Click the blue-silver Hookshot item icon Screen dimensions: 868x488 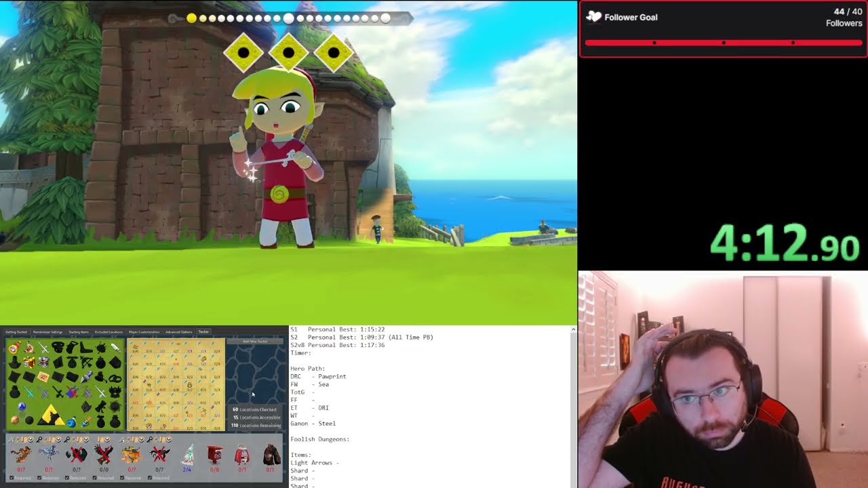(x=87, y=376)
